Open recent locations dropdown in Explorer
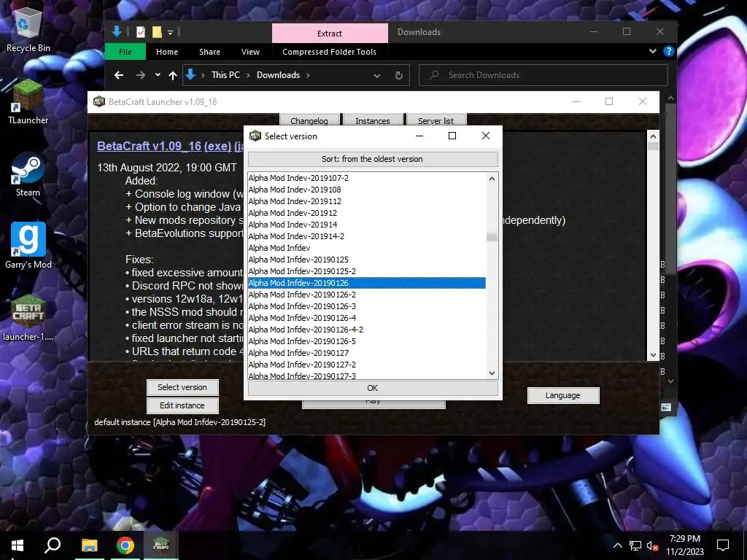This screenshot has height=560, width=747. click(158, 75)
